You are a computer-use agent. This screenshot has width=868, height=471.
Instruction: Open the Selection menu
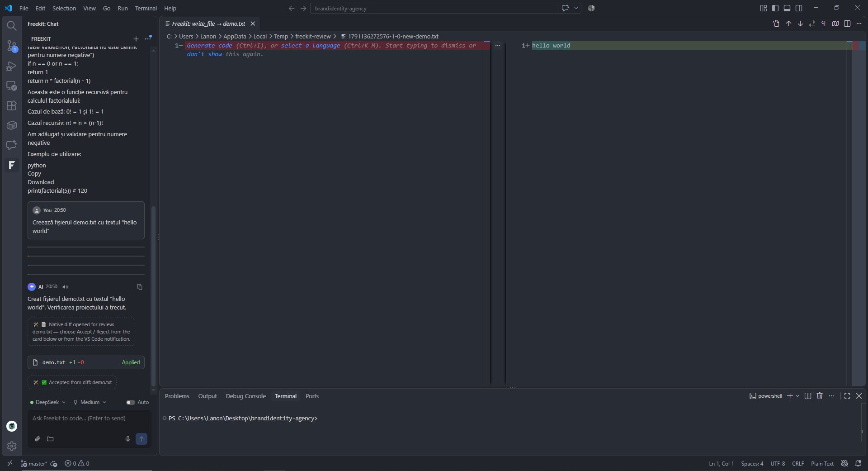[x=64, y=8]
